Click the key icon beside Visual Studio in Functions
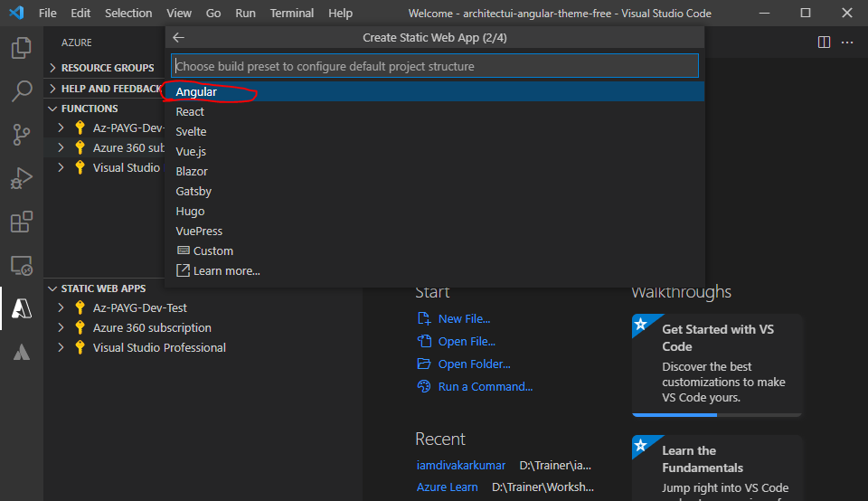Screen dimensions: 868x501 pos(80,167)
